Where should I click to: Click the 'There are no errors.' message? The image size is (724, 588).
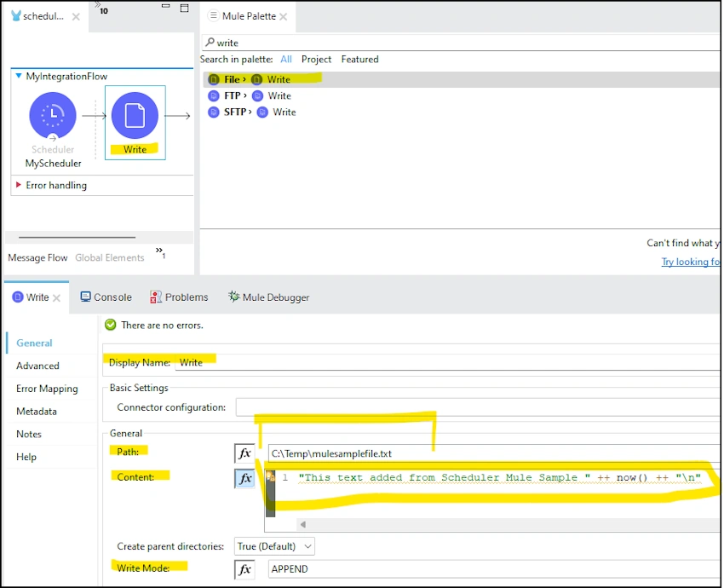tap(162, 325)
